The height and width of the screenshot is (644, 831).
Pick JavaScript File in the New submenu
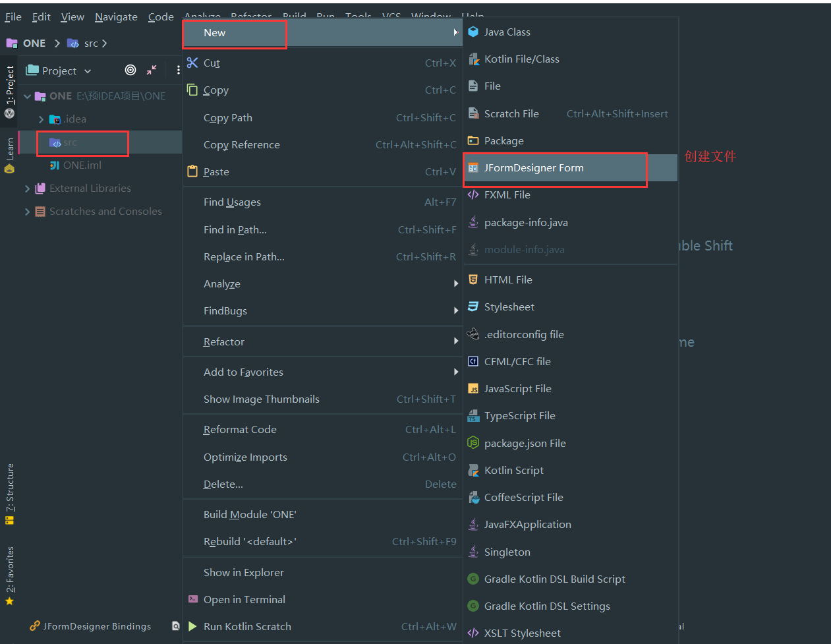tap(517, 389)
